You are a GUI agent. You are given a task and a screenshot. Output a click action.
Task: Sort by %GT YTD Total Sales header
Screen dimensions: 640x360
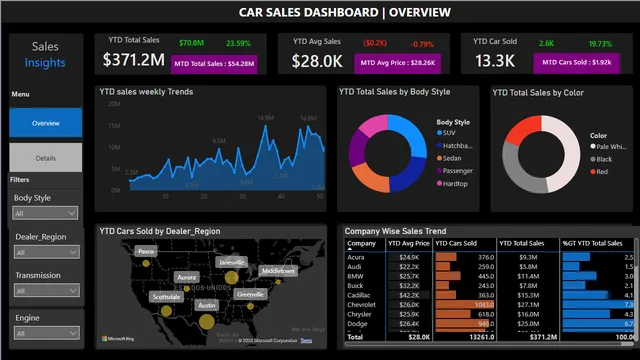tap(592, 243)
